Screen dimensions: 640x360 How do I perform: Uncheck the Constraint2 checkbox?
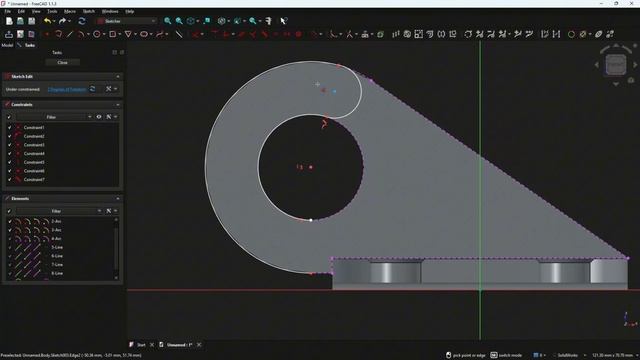[9, 136]
